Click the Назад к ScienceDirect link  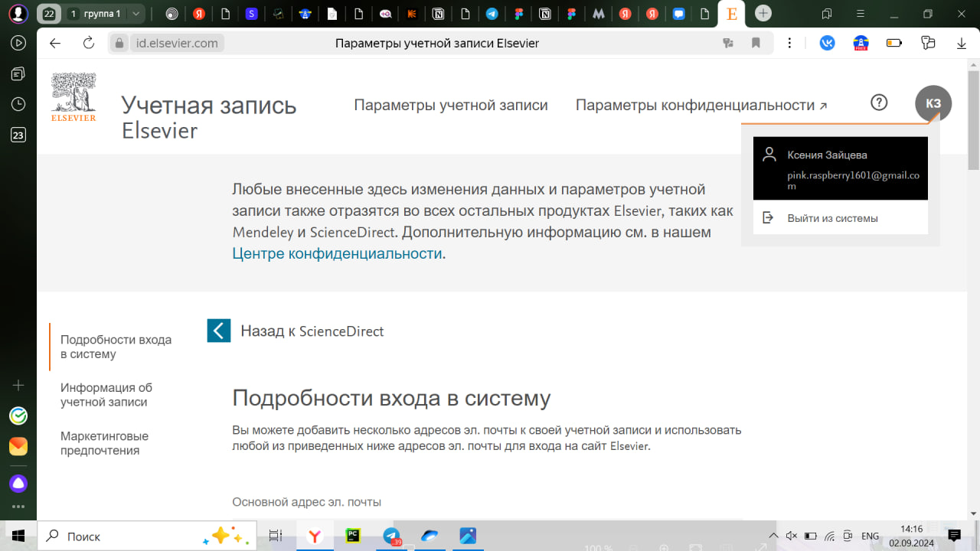312,331
